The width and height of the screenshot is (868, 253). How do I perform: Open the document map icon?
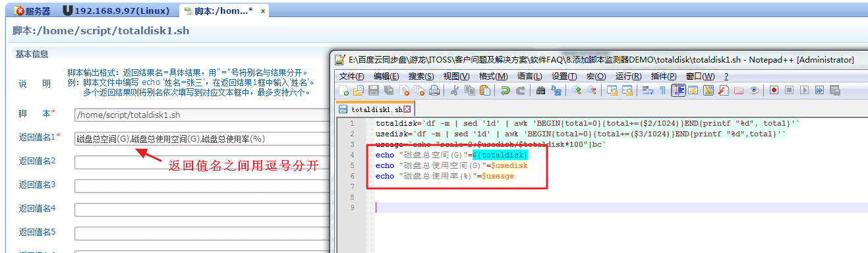(x=708, y=90)
